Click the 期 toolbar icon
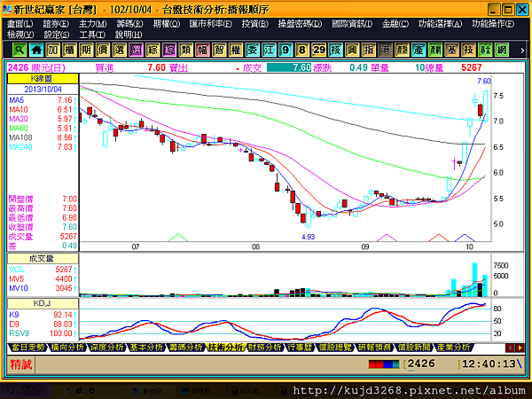The width and height of the screenshot is (532, 399). click(x=86, y=51)
